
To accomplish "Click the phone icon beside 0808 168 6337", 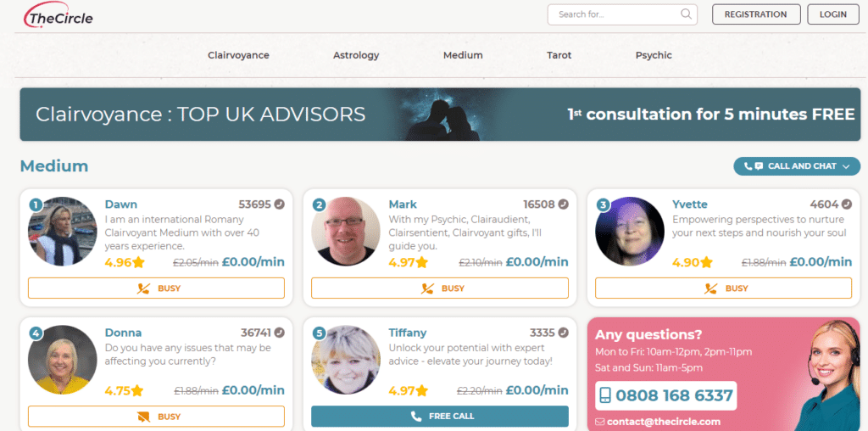I will 605,395.
